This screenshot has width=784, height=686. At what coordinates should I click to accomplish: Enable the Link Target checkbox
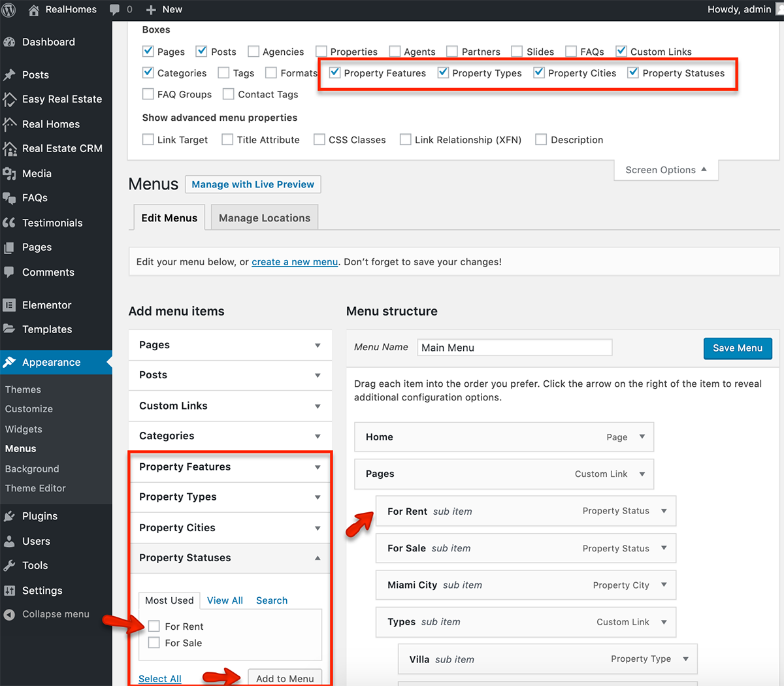click(x=148, y=139)
